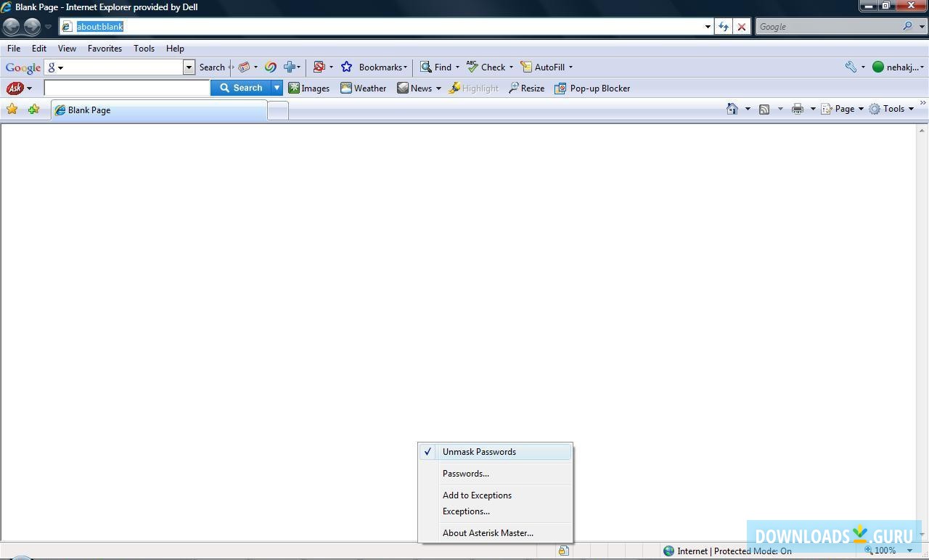Click the Print icon on command bar
The image size is (929, 560).
(x=798, y=109)
